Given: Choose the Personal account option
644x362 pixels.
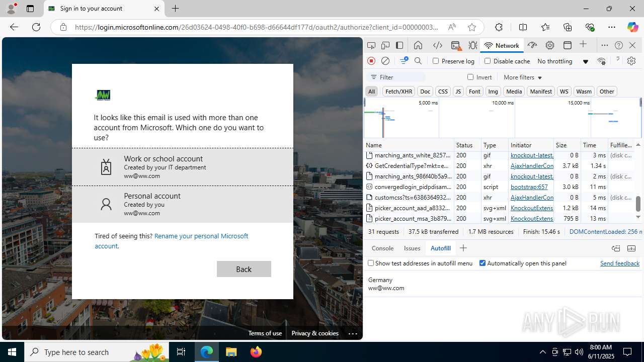Looking at the screenshot, I should 183,204.
